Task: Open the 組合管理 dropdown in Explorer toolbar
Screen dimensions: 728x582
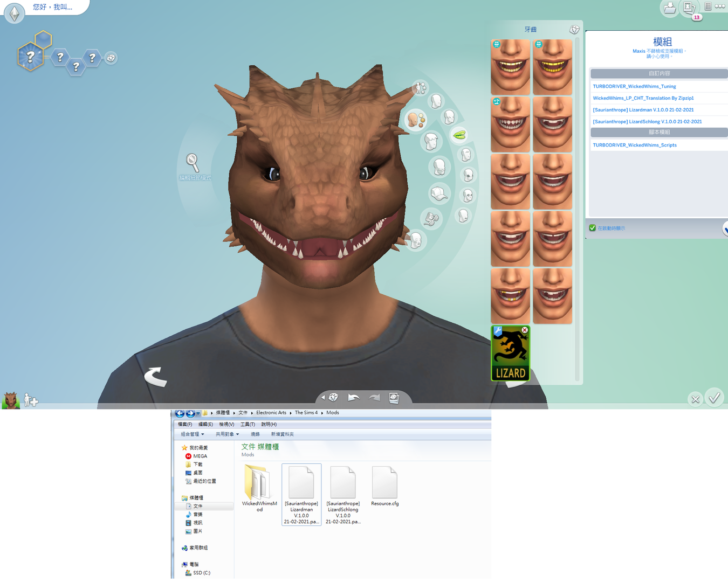Action: 193,434
